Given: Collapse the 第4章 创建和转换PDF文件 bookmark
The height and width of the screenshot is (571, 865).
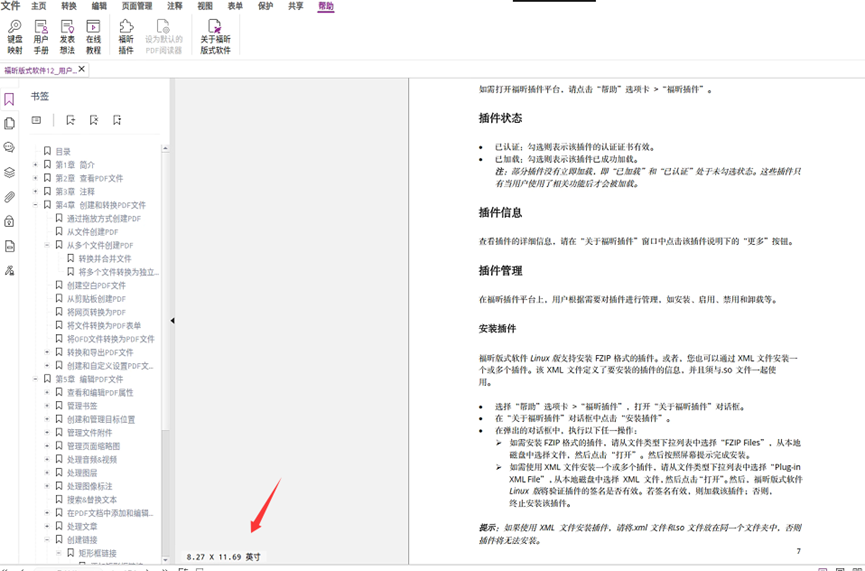Looking at the screenshot, I should [x=35, y=205].
